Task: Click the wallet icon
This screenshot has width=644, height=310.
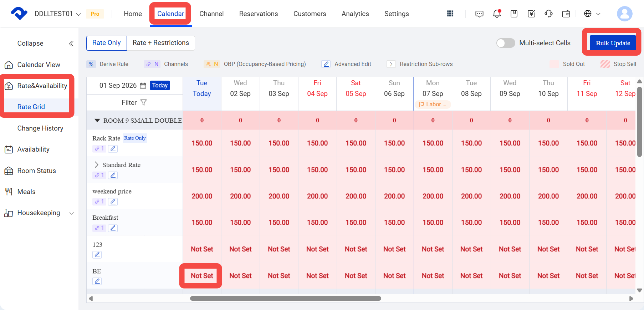Action: [566, 14]
